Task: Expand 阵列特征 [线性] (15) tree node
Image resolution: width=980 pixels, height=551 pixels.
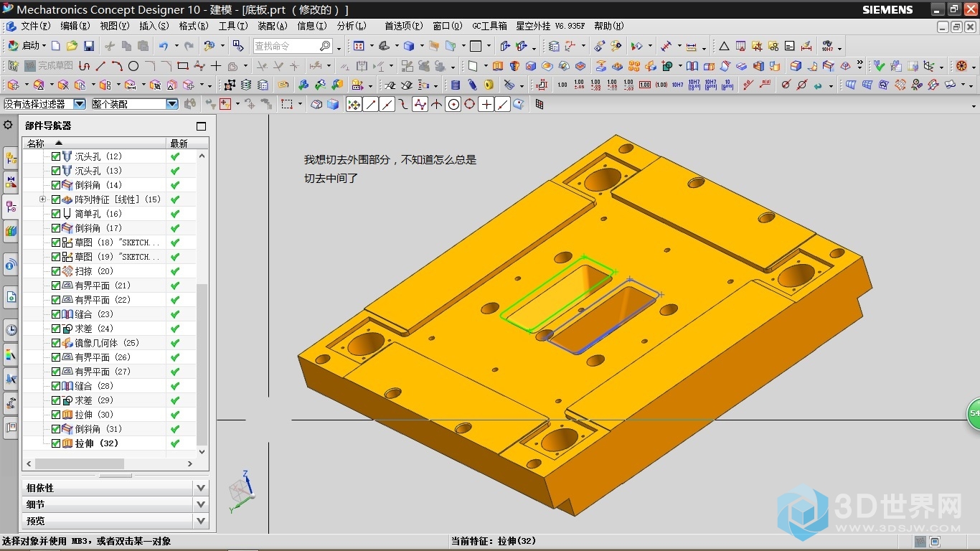Action: [42, 199]
